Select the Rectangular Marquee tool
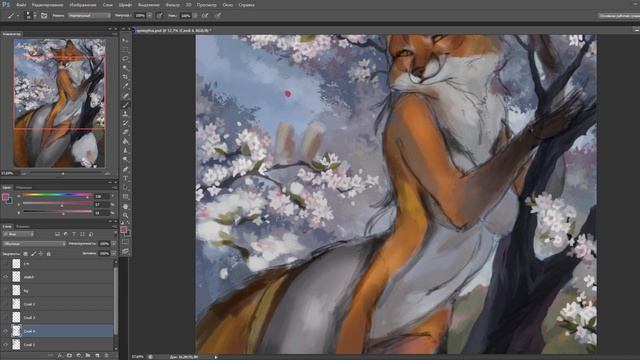Image resolution: width=640 pixels, height=360 pixels. (125, 50)
